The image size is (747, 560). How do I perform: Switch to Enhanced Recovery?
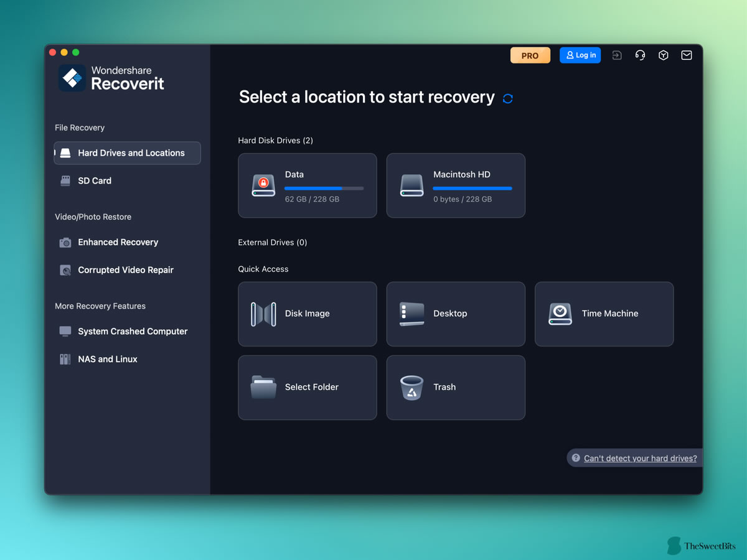(x=127, y=243)
